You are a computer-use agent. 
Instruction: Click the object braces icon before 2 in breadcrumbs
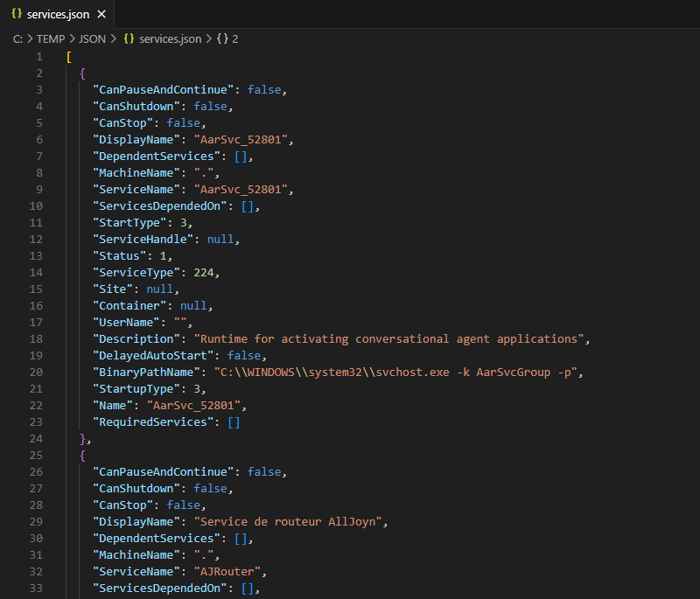pyautogui.click(x=221, y=38)
